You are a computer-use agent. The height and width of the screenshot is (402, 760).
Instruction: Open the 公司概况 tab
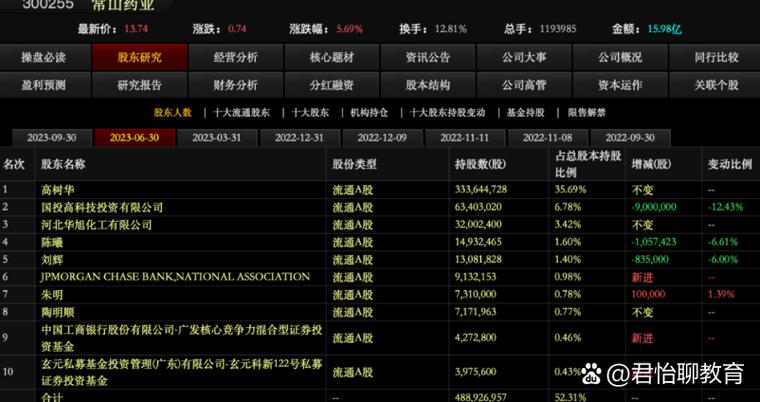click(x=620, y=57)
